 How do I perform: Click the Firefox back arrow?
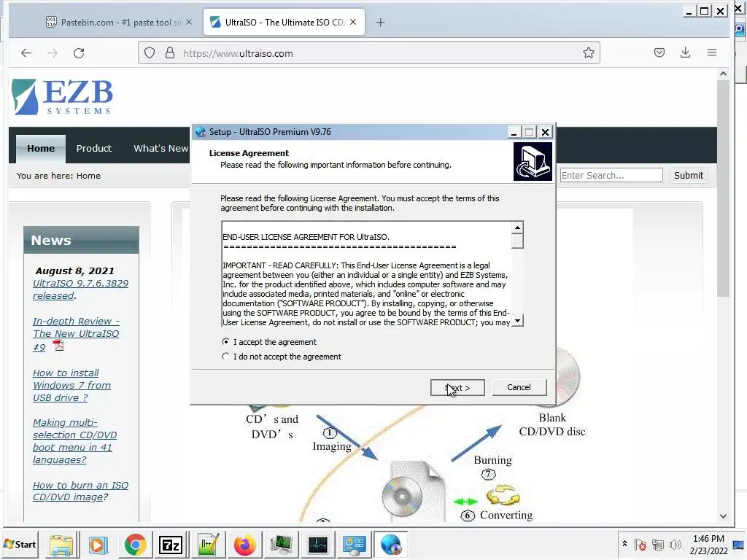(x=26, y=52)
